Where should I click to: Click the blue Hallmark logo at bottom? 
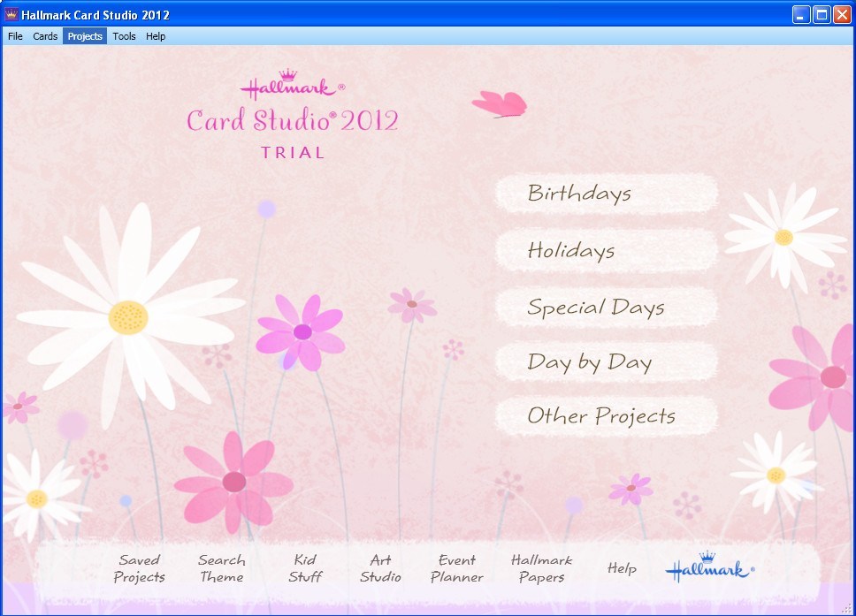(710, 567)
